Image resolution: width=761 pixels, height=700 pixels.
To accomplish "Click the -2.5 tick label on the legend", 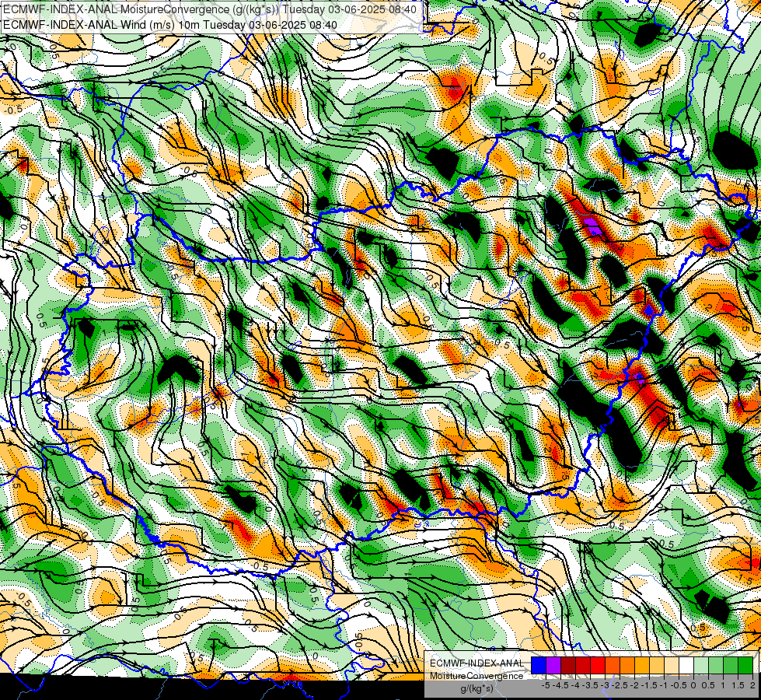I will click(620, 685).
